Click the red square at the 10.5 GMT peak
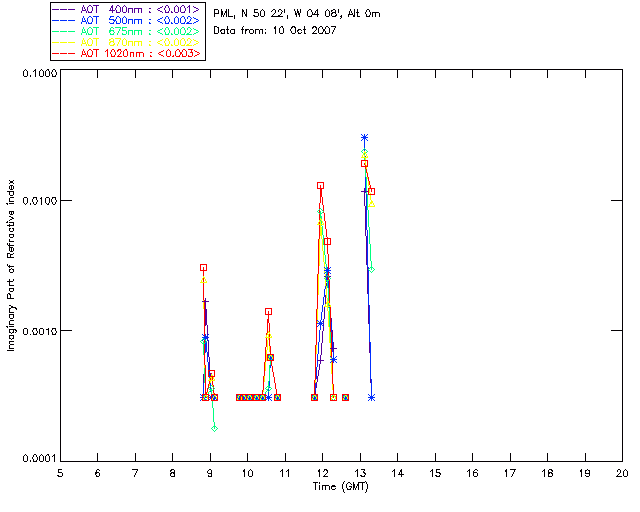This screenshot has width=640, height=512. click(x=268, y=312)
